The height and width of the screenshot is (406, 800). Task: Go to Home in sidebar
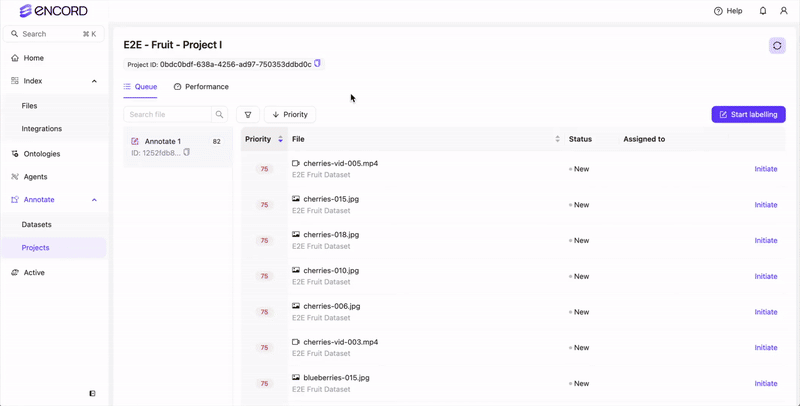coord(34,58)
